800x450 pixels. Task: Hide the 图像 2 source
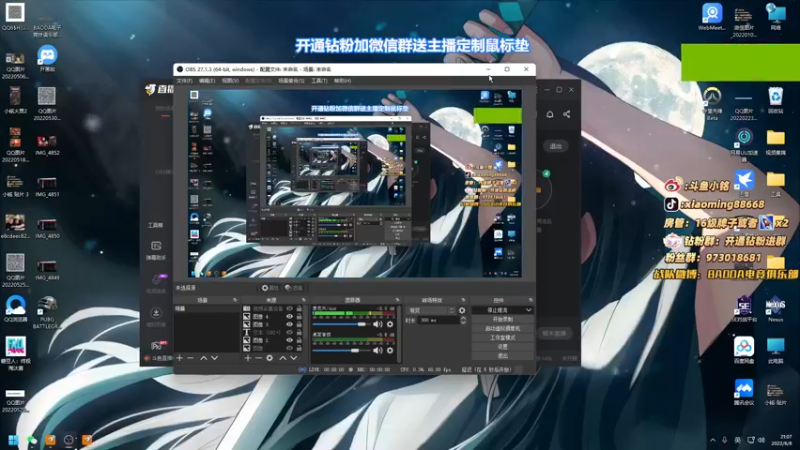289,340
